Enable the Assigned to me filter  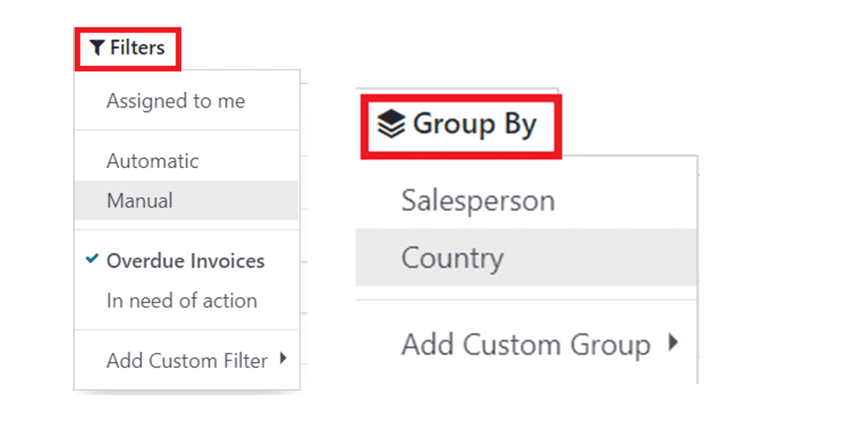pyautogui.click(x=175, y=101)
